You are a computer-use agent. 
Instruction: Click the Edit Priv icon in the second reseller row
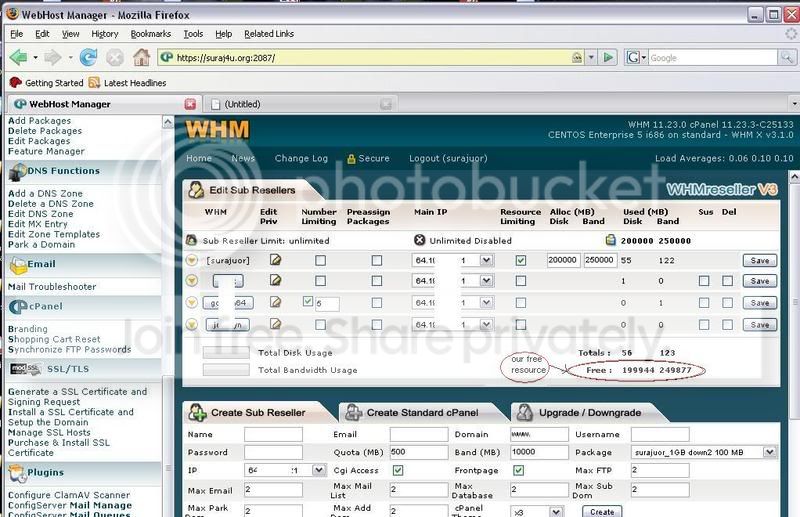point(276,280)
